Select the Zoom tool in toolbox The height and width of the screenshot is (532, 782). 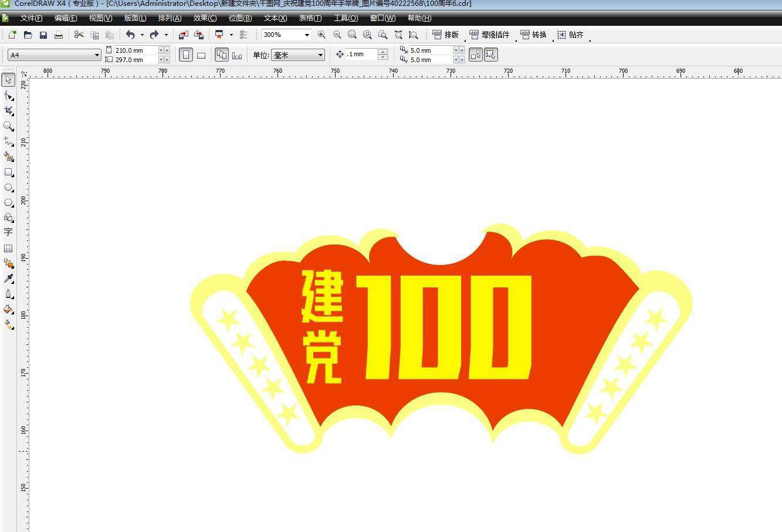coord(9,126)
